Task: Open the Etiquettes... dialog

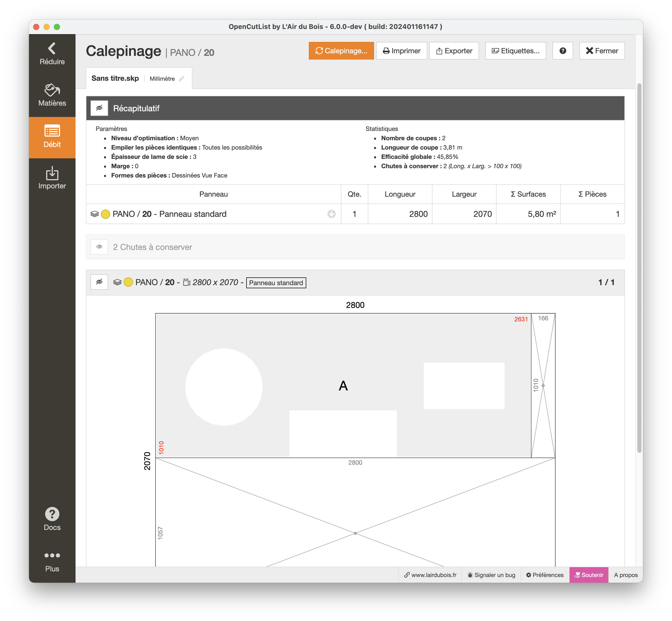Action: click(x=515, y=51)
